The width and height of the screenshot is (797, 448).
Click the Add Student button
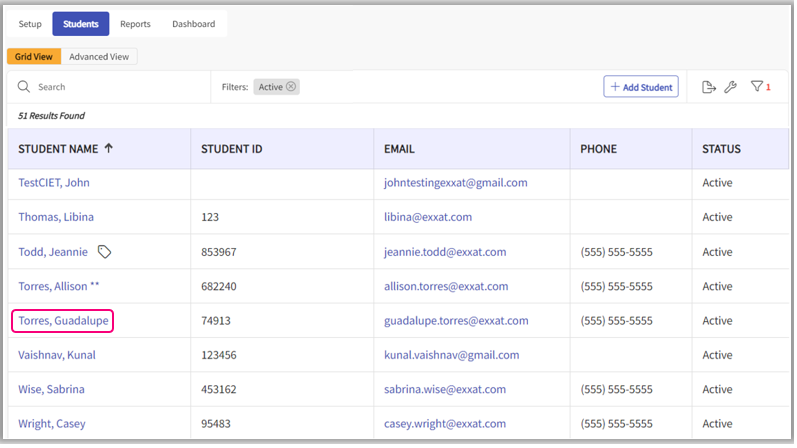click(x=641, y=87)
